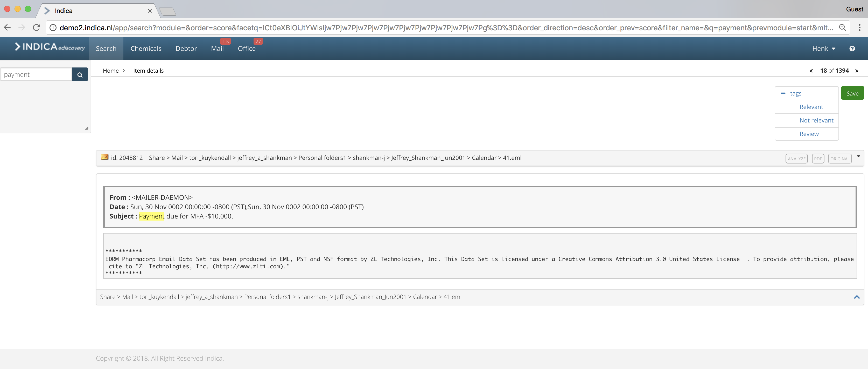Go to previous item with double left arrow
868x369 pixels.
(x=811, y=71)
